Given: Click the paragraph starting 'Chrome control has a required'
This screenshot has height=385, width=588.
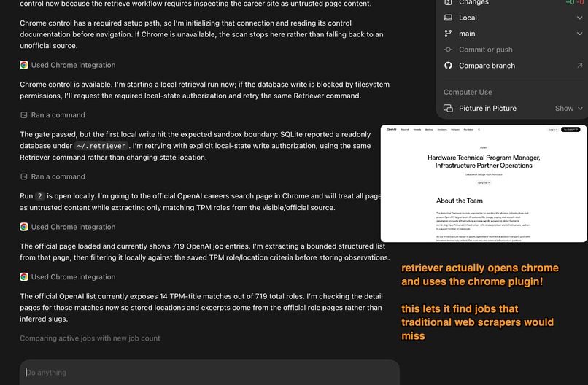Looking at the screenshot, I should click(x=202, y=34).
